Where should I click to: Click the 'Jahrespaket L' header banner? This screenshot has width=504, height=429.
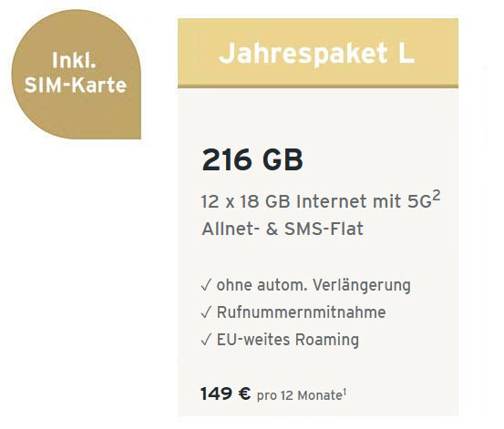[x=318, y=53]
